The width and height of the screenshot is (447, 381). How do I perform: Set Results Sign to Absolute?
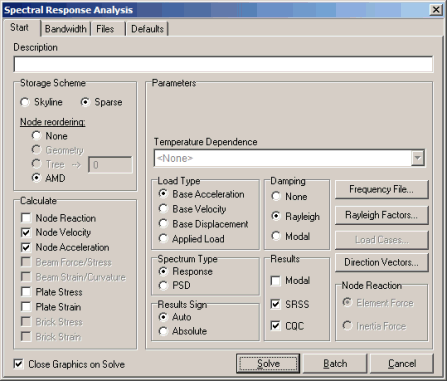tap(183, 331)
